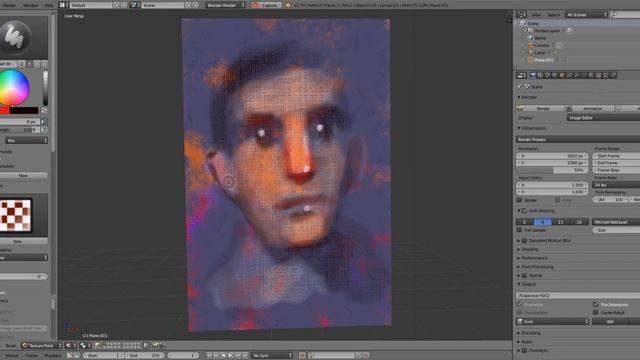
Task: Click the brush radius field
Action: tap(20, 122)
